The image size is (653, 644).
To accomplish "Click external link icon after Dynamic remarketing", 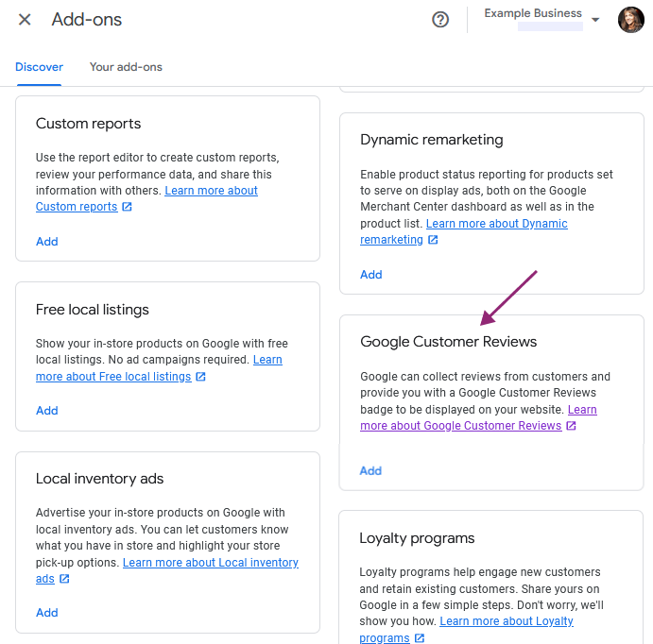I will (433, 240).
